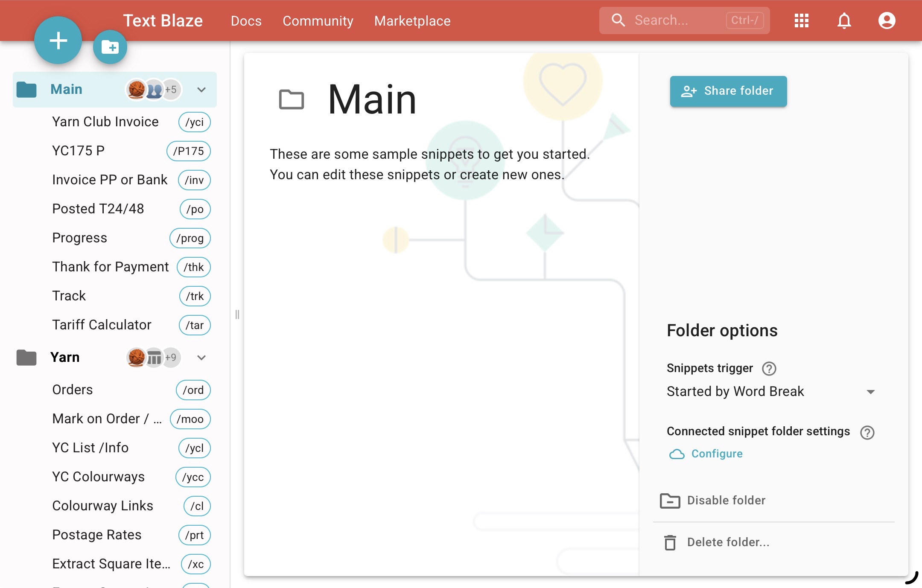
Task: Open Mark on Order snippet
Action: (107, 419)
